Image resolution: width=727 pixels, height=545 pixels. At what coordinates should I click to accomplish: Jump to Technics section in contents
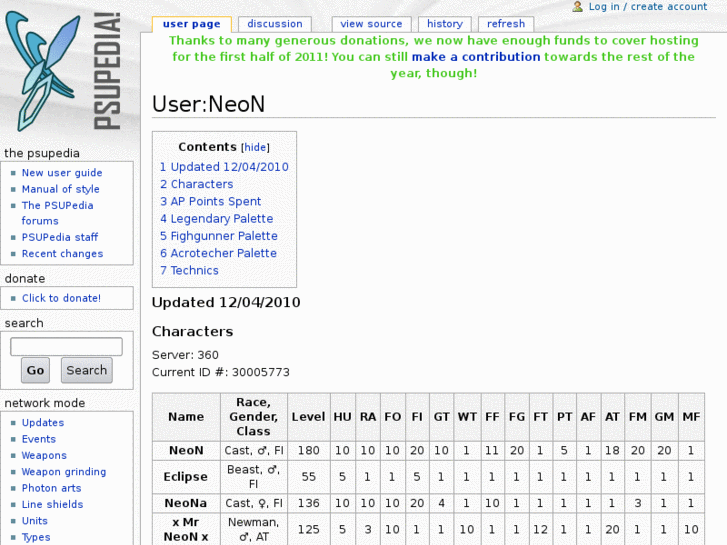coord(189,270)
